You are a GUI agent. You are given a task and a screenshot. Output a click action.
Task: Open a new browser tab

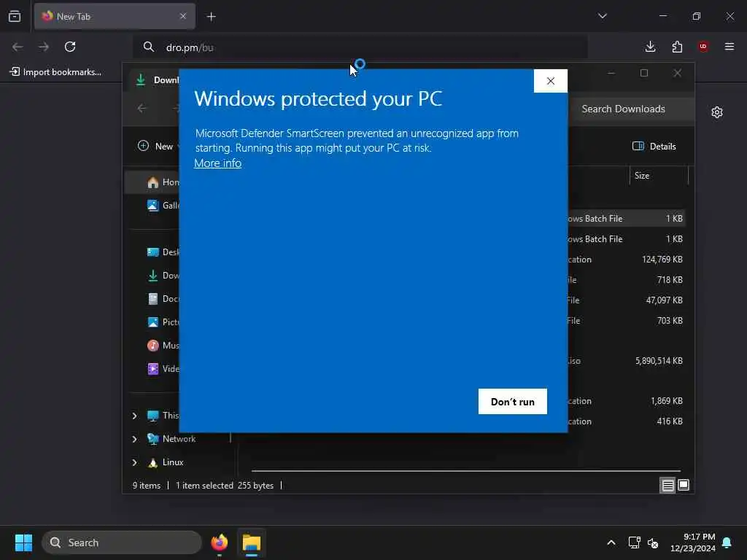(x=211, y=17)
